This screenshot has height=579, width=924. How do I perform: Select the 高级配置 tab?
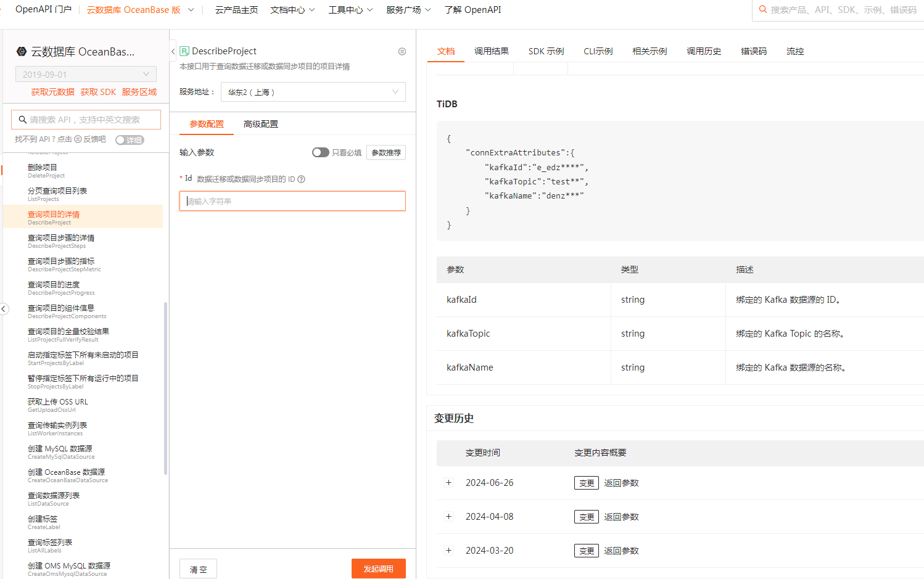coord(261,124)
